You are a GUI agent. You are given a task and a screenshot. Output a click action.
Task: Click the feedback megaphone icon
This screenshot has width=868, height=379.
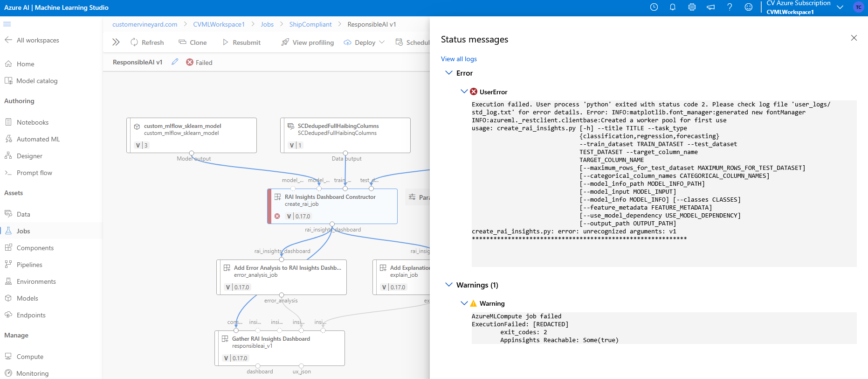710,7
